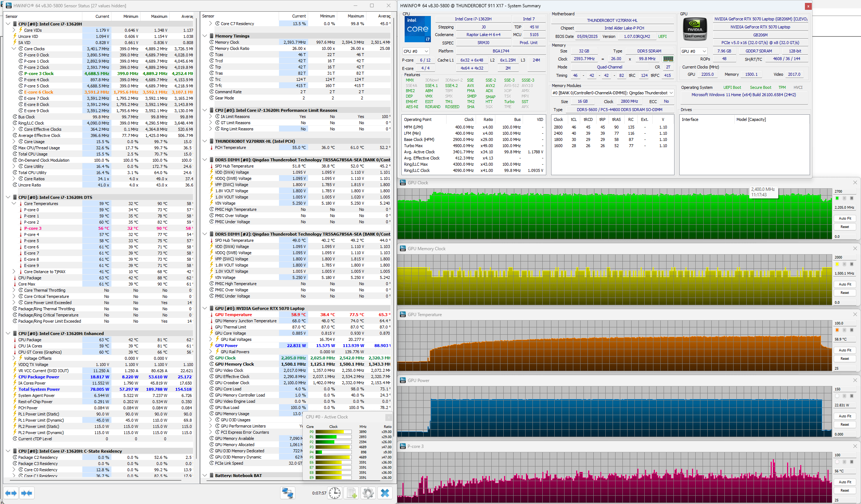Click Auto Fit in GPU Clock graph
This screenshot has width=861, height=504.
tap(845, 218)
